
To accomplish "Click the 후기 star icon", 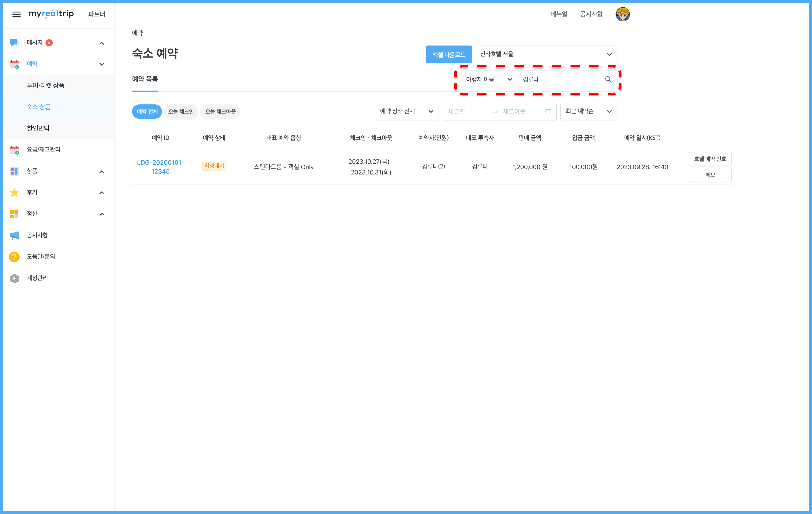I will 14,192.
